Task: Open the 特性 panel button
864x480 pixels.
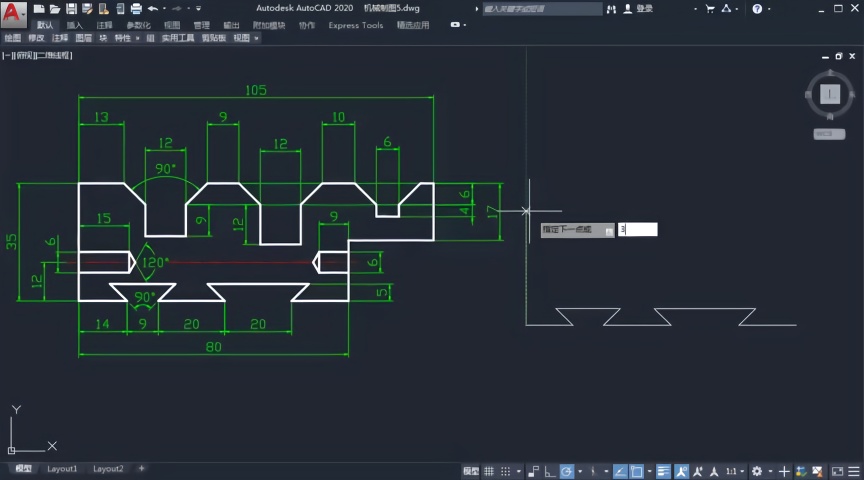Action: pos(123,38)
